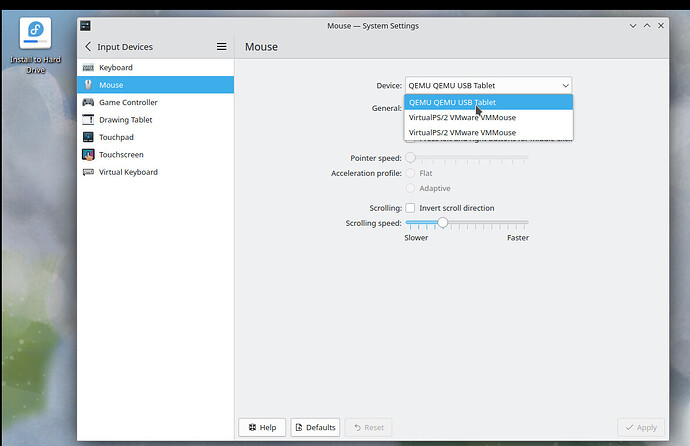
Task: Click the Mouse icon in sidebar
Action: pyautogui.click(x=88, y=85)
